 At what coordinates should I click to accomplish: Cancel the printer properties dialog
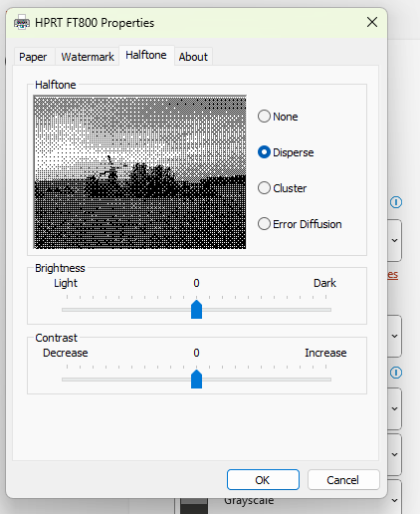tap(343, 480)
